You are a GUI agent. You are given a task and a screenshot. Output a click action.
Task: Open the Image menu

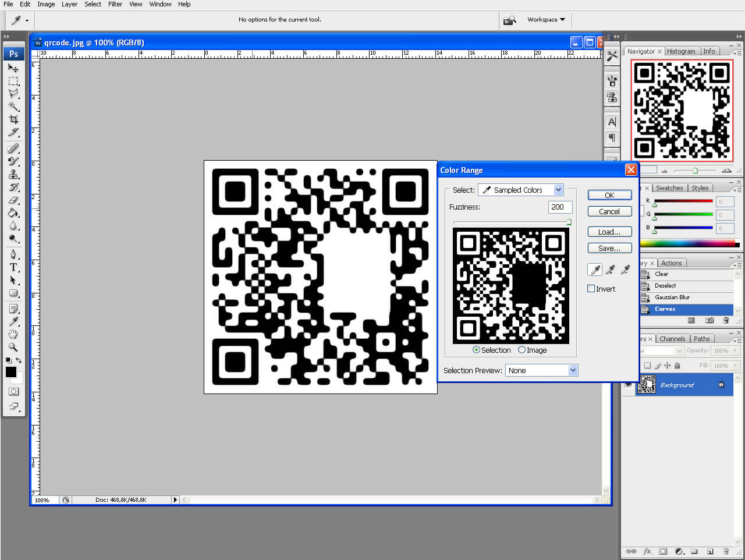coord(46,4)
